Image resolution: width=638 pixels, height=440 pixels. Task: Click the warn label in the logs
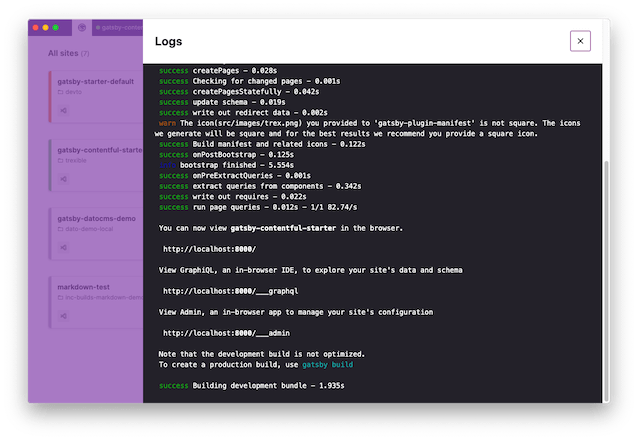tap(167, 123)
